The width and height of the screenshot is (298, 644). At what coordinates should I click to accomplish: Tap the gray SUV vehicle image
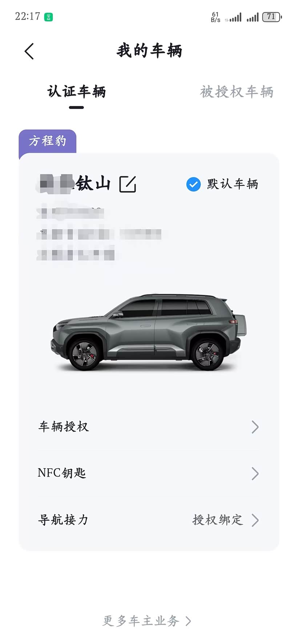click(x=149, y=332)
